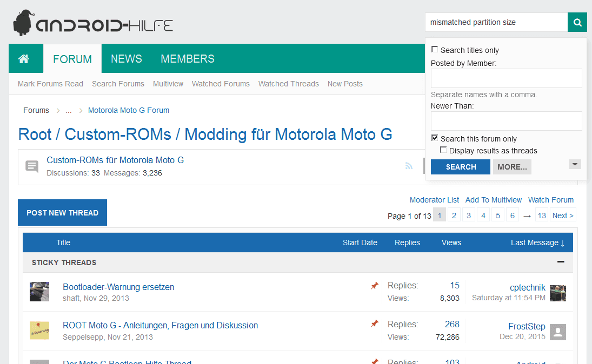Click the pin icon on Bootloader-Warnung ersetzen
This screenshot has height=364, width=592.
(x=375, y=286)
